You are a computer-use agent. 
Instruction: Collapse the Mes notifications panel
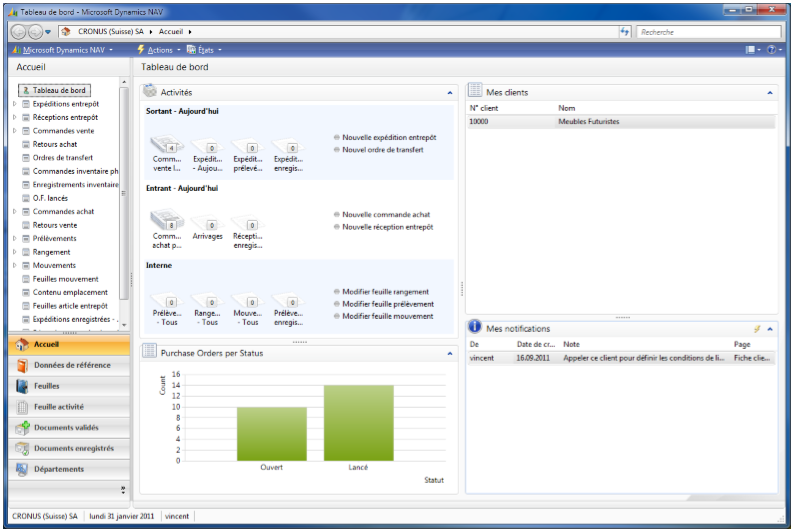[x=770, y=329]
